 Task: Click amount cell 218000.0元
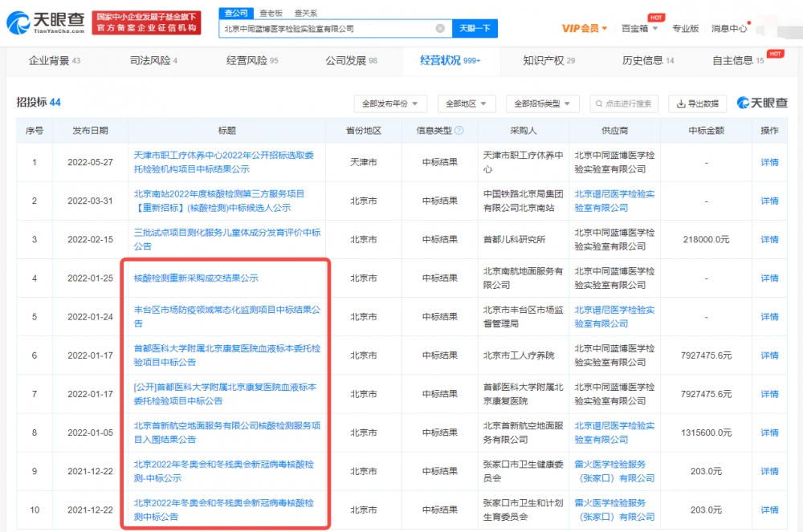click(706, 239)
